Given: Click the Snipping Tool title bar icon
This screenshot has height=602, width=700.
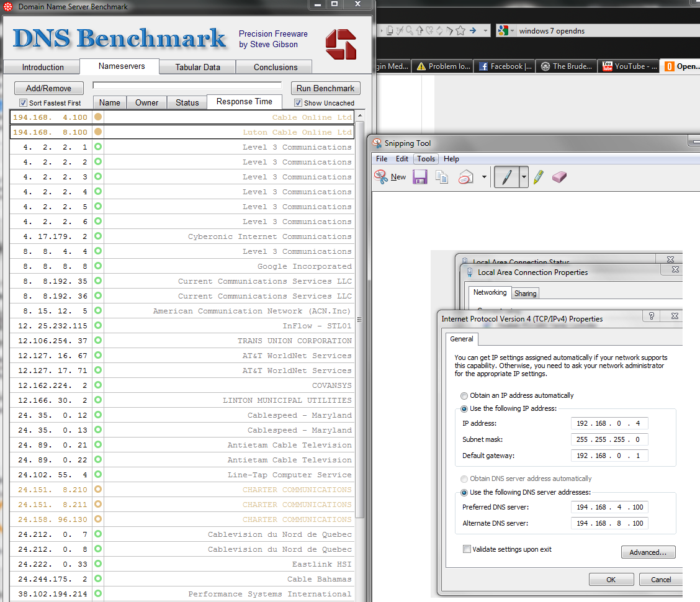Looking at the screenshot, I should pyautogui.click(x=378, y=143).
